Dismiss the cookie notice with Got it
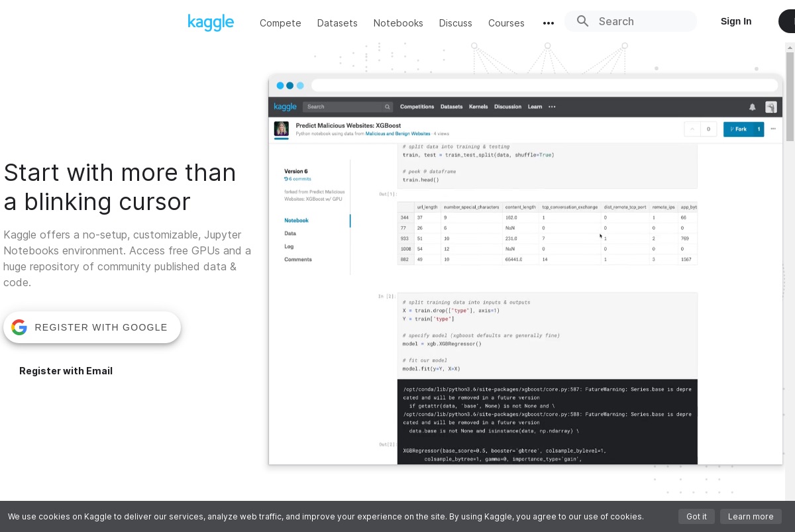795x532 pixels. 696,517
